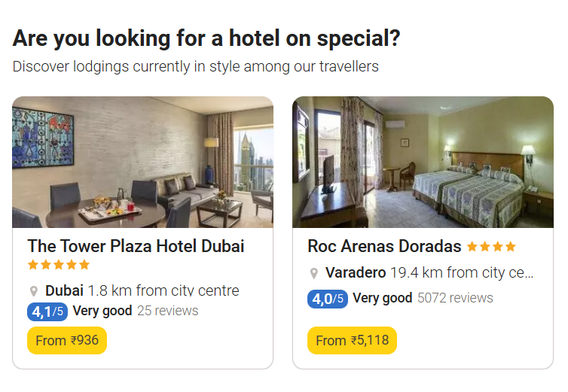The width and height of the screenshot is (568, 392).
Task: Open the Roc Arenas Doradas title link
Action: (384, 247)
